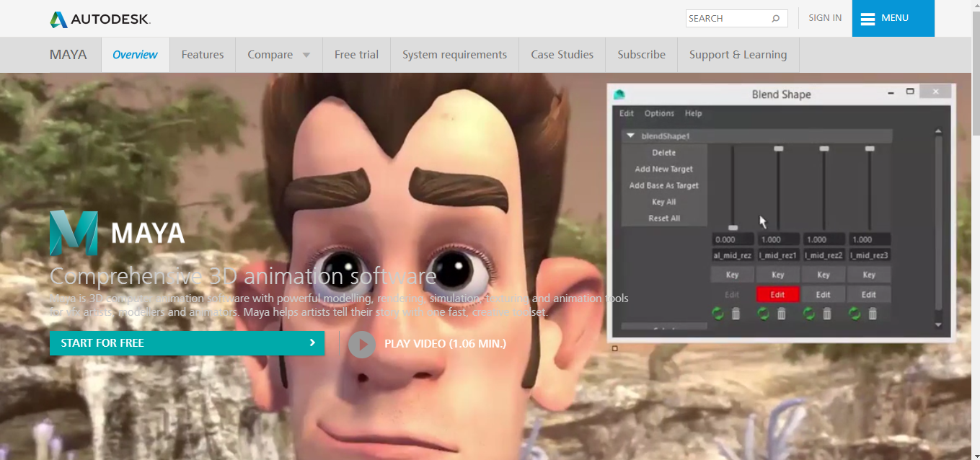Delete l_mid_rez3 target with trash icon

873,314
